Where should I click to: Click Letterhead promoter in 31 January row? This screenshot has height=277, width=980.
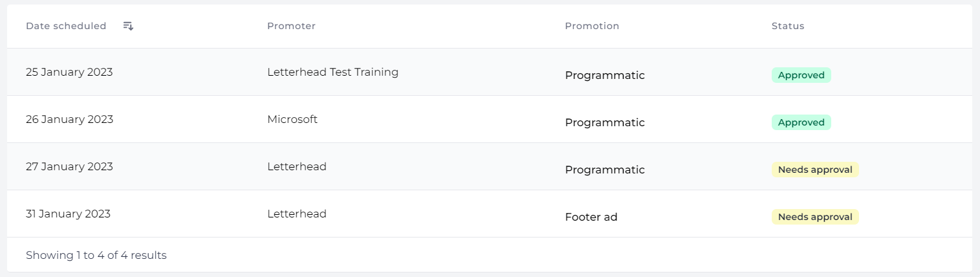[297, 214]
